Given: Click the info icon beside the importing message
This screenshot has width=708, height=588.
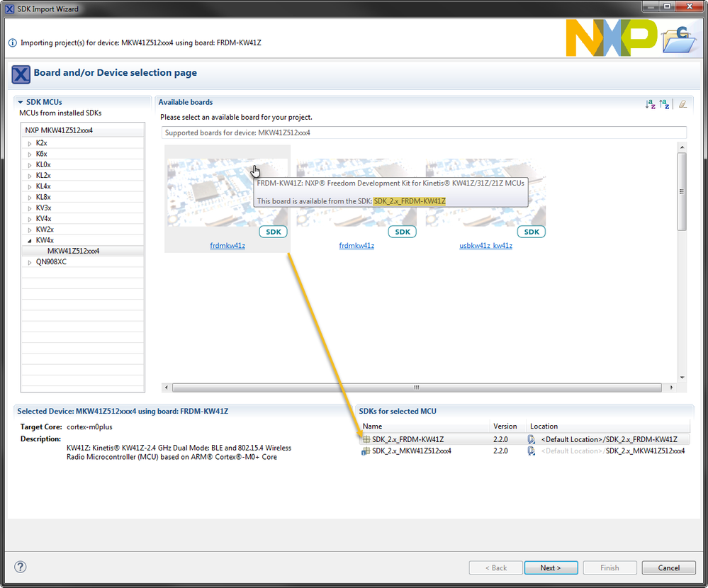Looking at the screenshot, I should point(13,43).
